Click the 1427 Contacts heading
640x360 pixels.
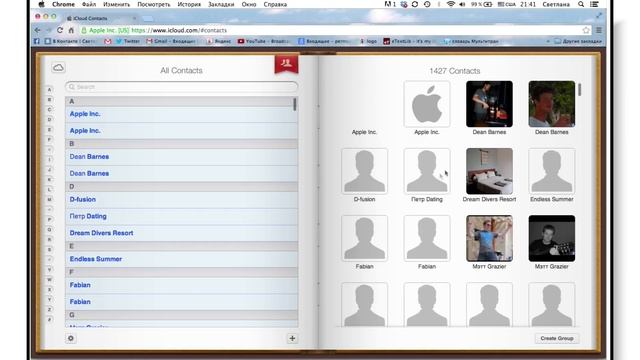click(454, 71)
